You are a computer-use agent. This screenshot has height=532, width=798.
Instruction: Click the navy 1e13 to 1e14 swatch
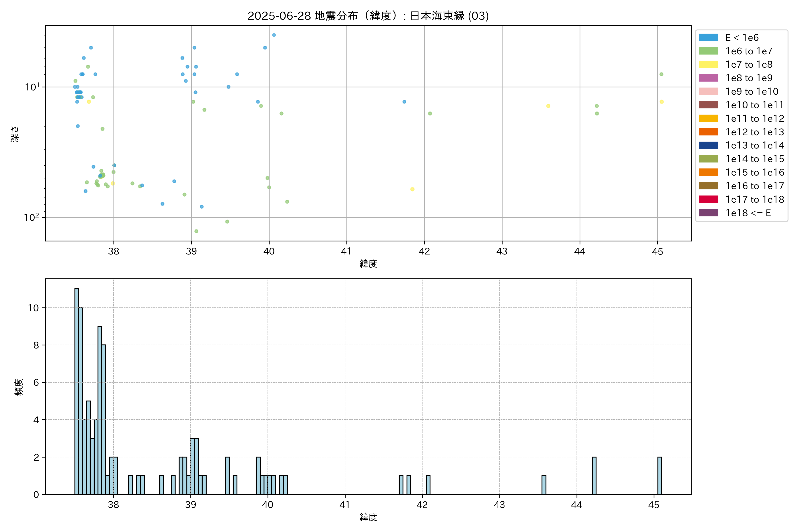pyautogui.click(x=708, y=145)
